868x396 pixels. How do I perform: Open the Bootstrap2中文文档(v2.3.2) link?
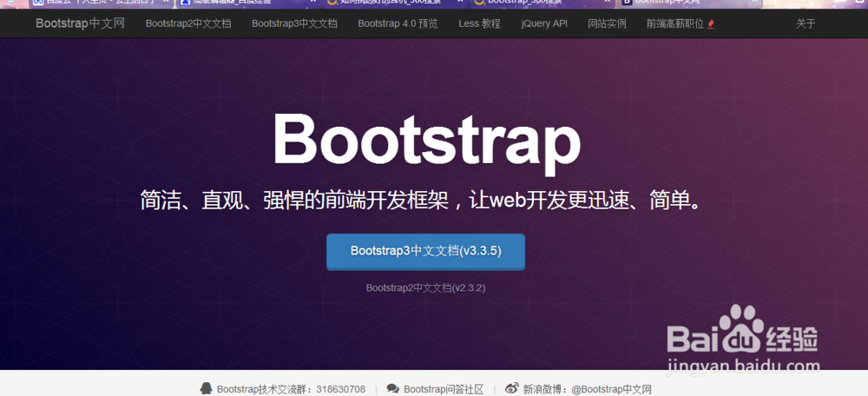(425, 288)
